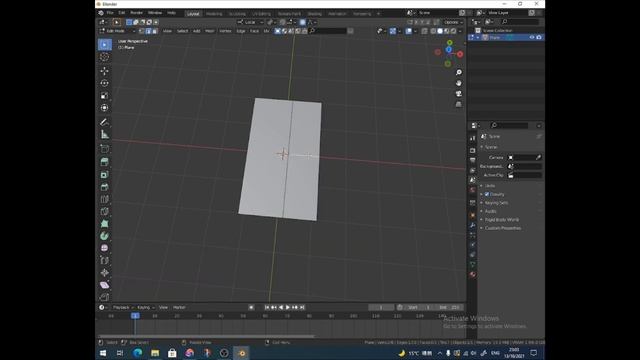Open the Playback dropdown in timeline

tap(123, 307)
